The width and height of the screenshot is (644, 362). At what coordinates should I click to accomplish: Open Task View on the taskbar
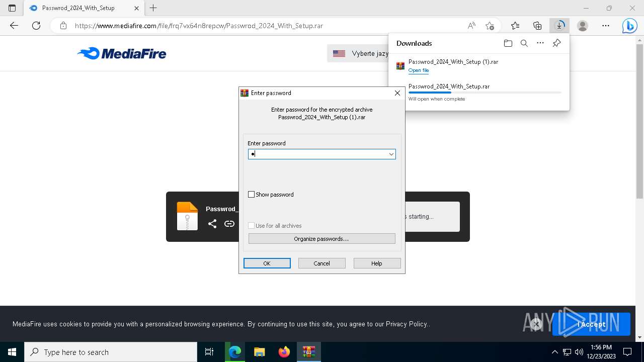tap(209, 352)
